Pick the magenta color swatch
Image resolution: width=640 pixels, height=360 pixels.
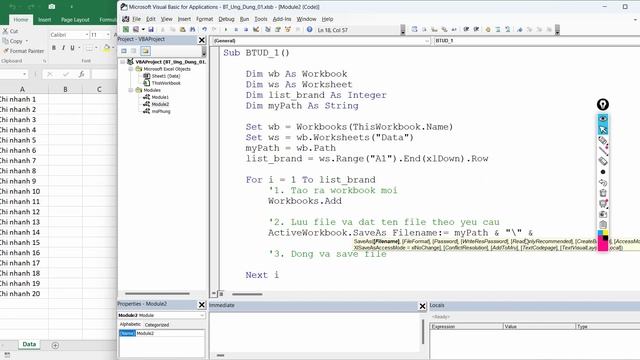[603, 246]
